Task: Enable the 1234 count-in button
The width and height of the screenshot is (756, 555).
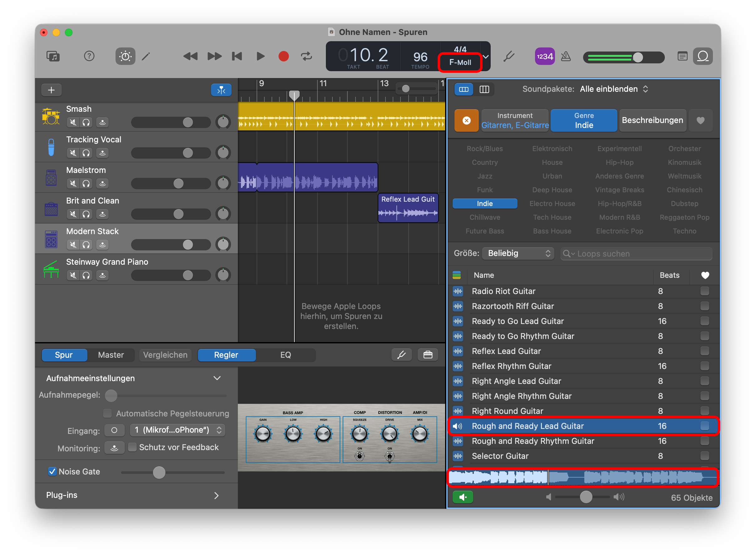Action: pyautogui.click(x=544, y=56)
